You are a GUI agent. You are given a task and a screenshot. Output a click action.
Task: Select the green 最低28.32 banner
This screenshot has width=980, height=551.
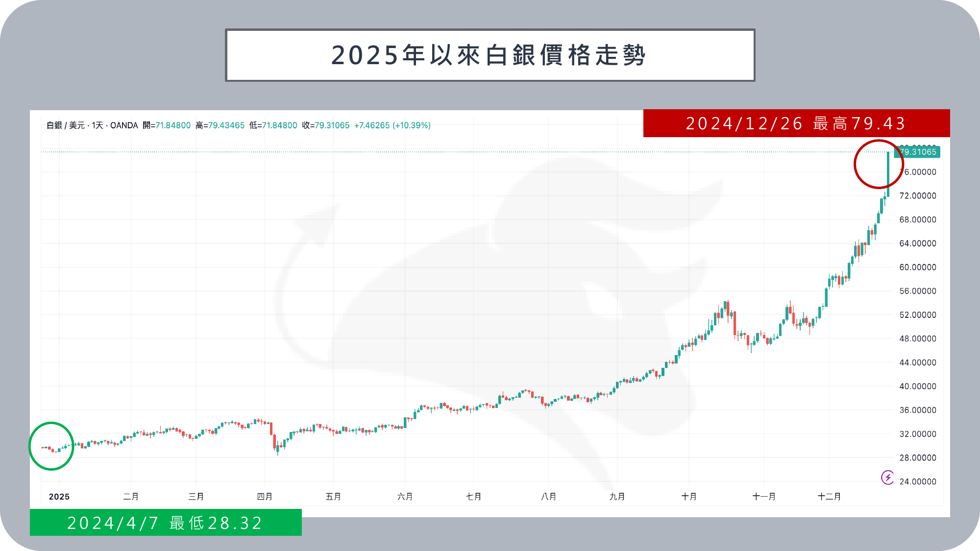[x=166, y=523]
